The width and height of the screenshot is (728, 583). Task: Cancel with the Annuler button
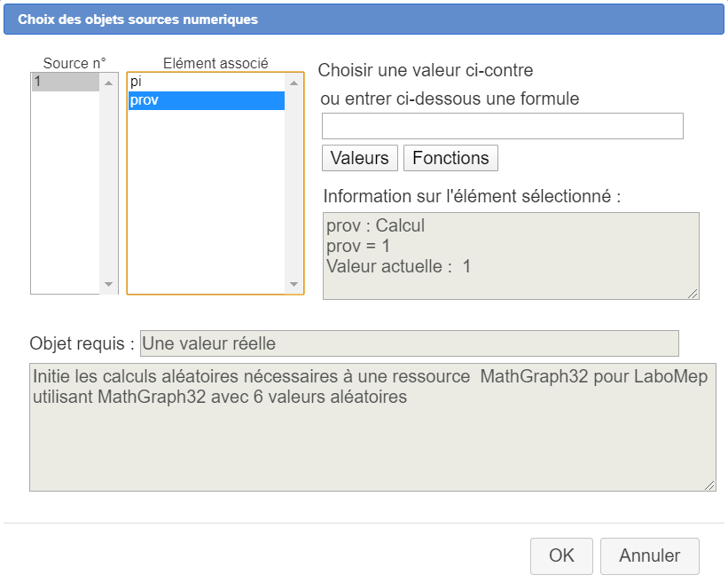point(649,556)
